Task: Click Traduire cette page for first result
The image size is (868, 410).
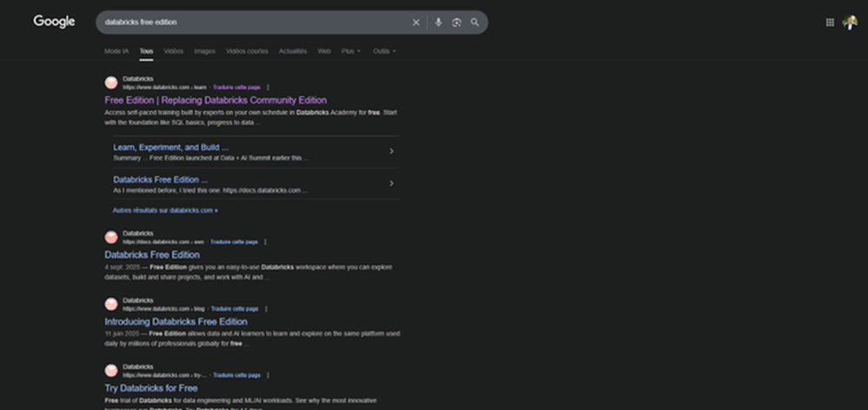Action: [236, 88]
